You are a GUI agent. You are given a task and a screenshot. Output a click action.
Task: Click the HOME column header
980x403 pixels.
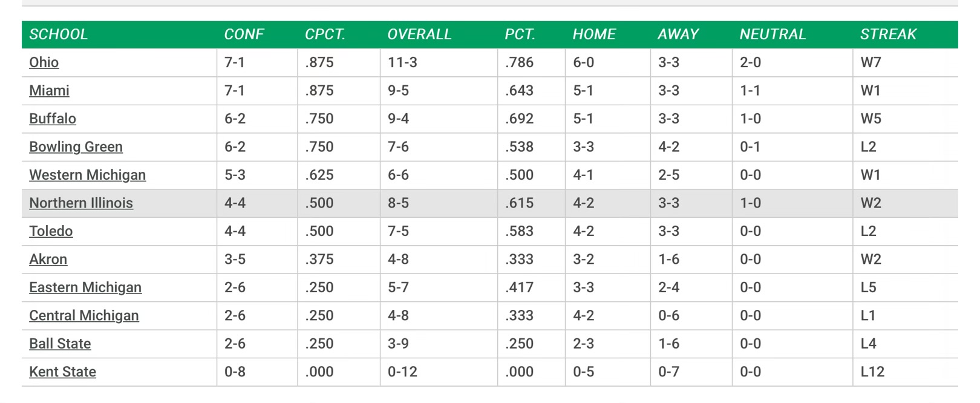(595, 34)
